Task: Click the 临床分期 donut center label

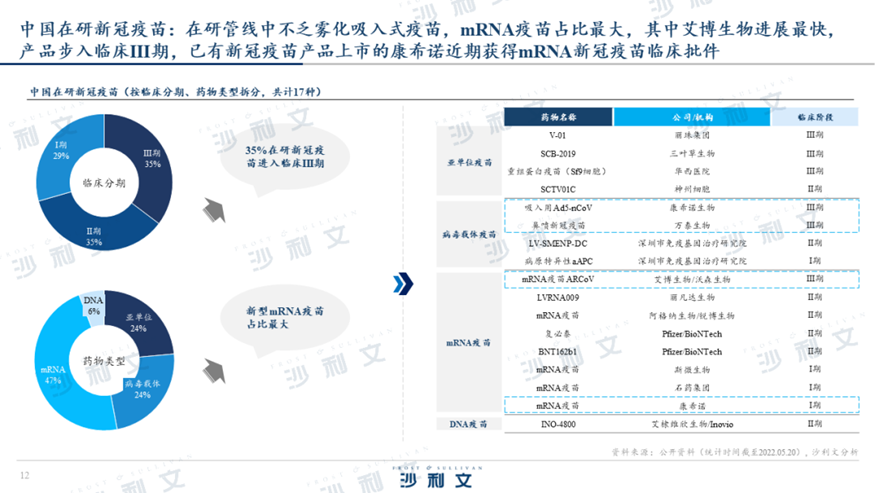Action: pyautogui.click(x=104, y=183)
